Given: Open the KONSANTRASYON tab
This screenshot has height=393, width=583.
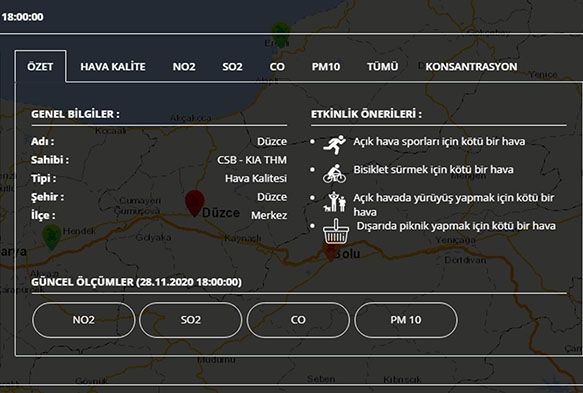Looking at the screenshot, I should click(471, 67).
